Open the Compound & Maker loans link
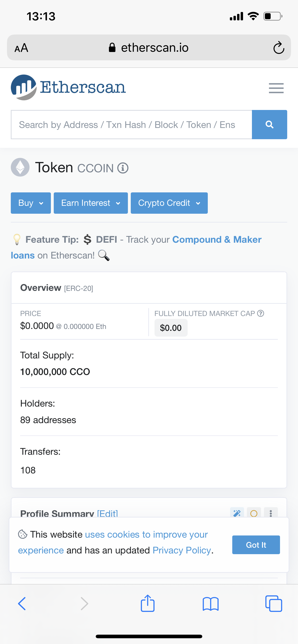Screen dimensions: 298x644 click(x=217, y=240)
